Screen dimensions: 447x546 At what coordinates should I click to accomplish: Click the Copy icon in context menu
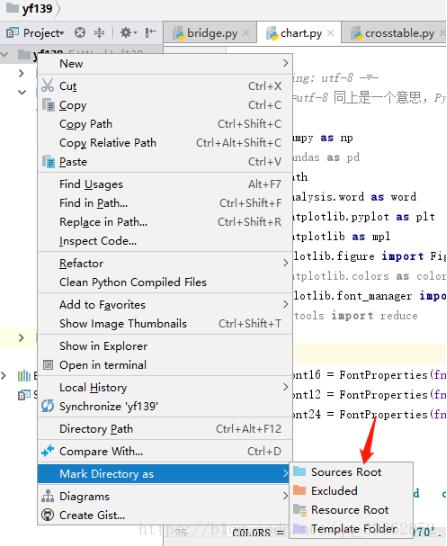click(48, 104)
